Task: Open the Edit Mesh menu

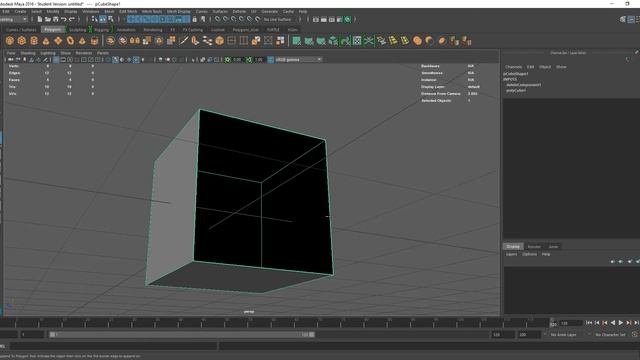Action: pos(128,11)
